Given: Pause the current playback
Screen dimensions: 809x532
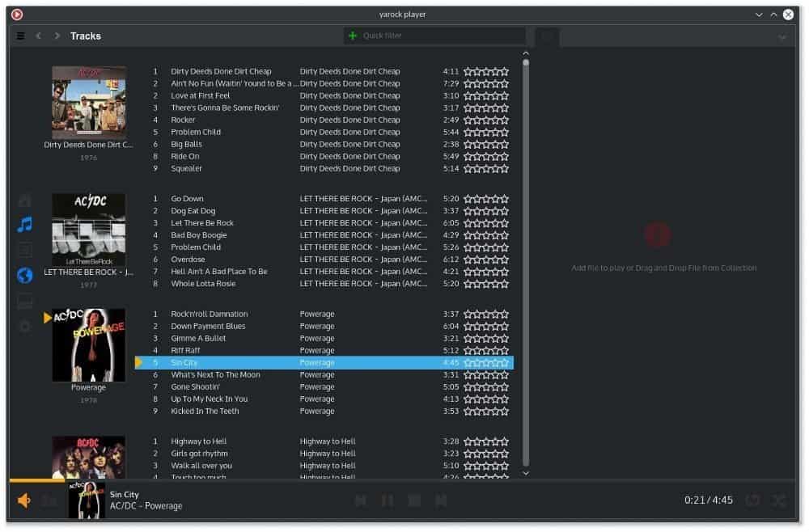Looking at the screenshot, I should [x=387, y=500].
